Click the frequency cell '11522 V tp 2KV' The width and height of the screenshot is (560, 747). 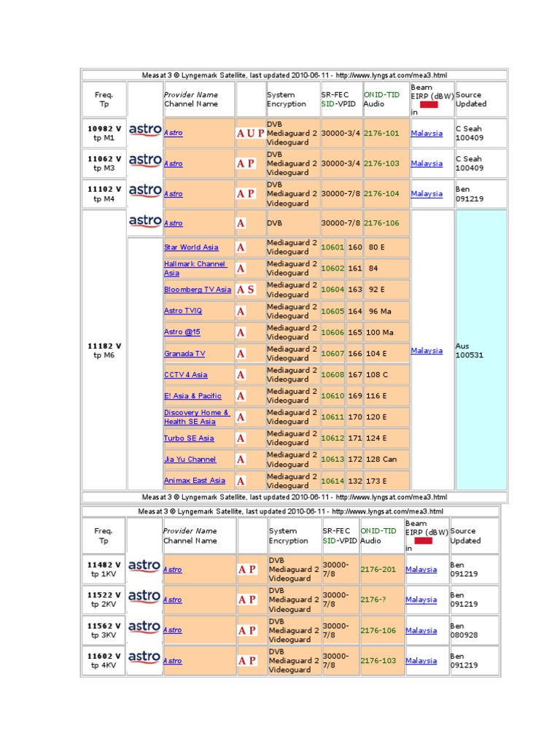coord(104,600)
